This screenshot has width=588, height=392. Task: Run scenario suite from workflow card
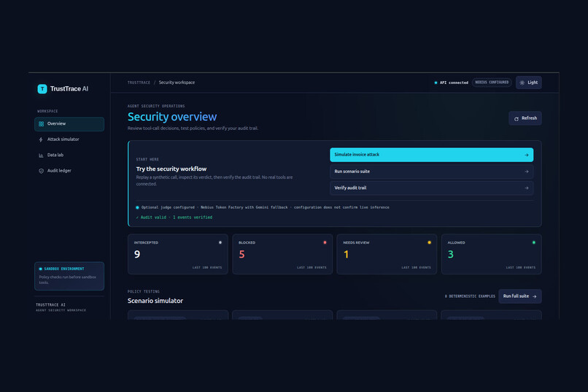click(x=432, y=172)
